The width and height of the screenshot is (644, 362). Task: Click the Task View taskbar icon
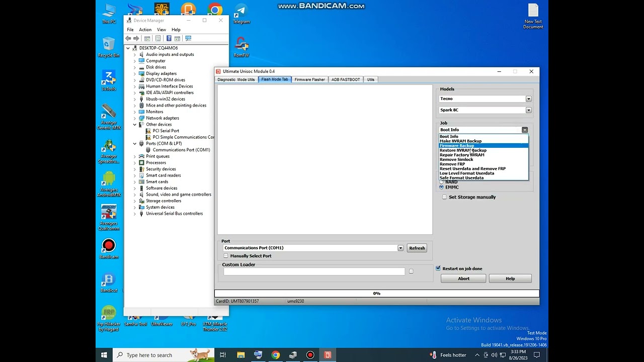(223, 355)
